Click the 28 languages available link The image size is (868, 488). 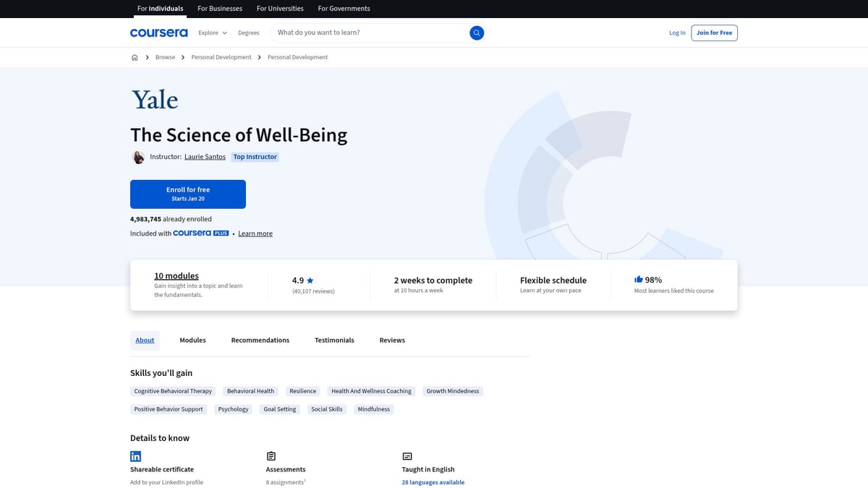[433, 481]
